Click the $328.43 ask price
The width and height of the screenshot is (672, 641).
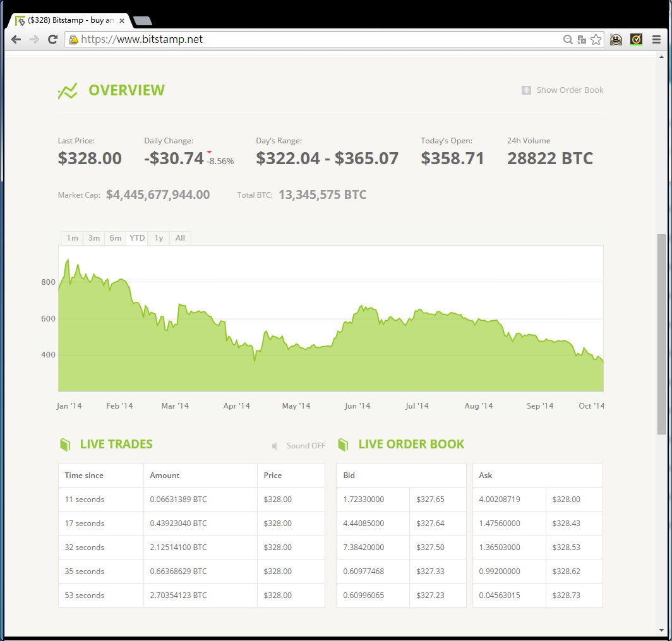click(x=566, y=523)
